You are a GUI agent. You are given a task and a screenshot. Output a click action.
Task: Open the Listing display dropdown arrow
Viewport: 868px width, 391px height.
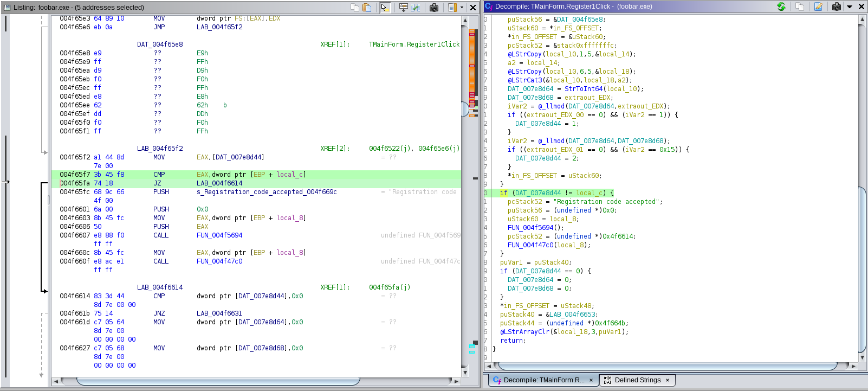click(x=462, y=7)
